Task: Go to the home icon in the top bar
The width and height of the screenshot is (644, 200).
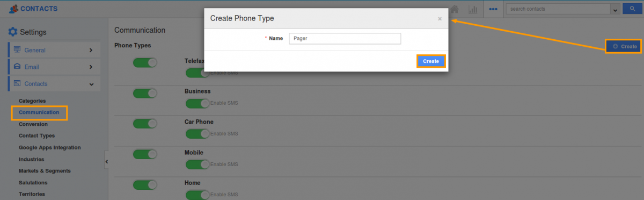Action: point(455,9)
